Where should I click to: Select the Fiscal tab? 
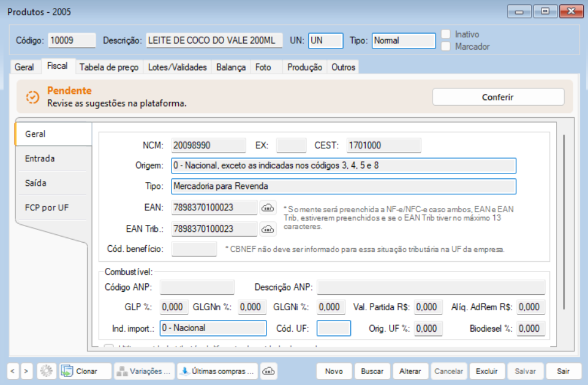click(x=58, y=66)
